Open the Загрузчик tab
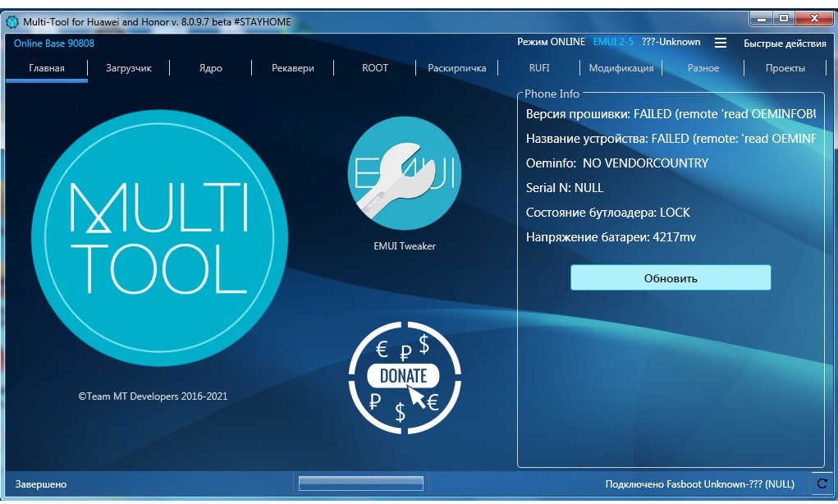 click(129, 68)
